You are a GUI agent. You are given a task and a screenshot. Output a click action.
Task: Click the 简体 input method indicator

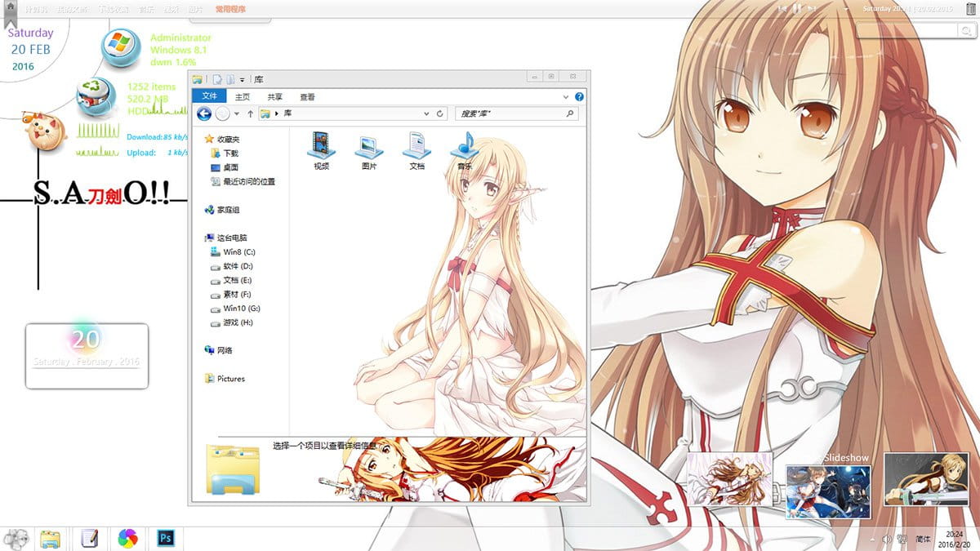pos(923,540)
